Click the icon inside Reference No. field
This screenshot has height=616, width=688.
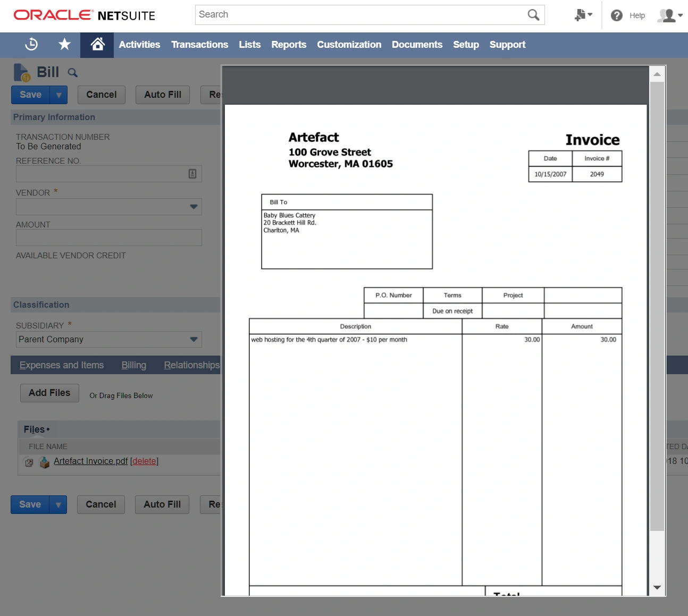(x=192, y=174)
